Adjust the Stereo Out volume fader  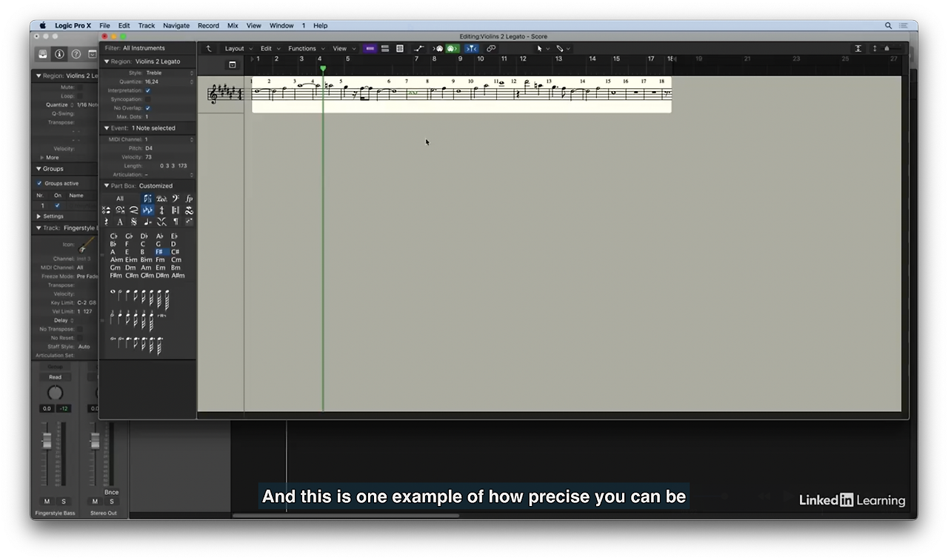click(x=95, y=441)
